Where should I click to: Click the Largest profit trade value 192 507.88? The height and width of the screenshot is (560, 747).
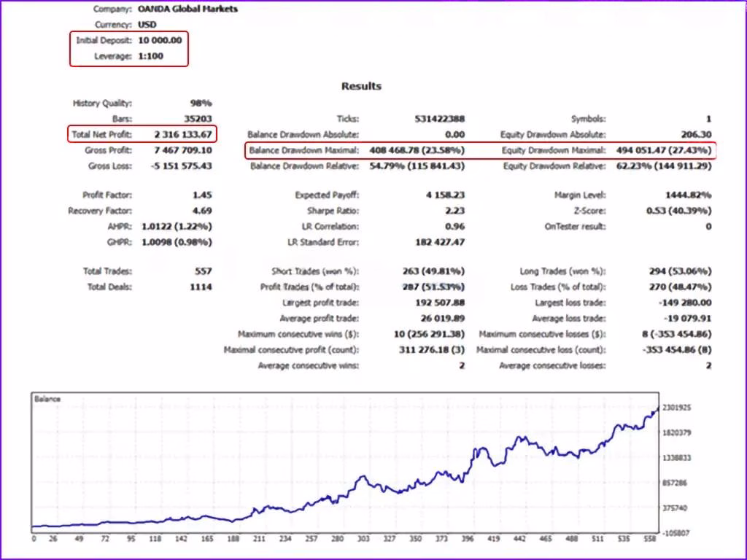pos(440,303)
